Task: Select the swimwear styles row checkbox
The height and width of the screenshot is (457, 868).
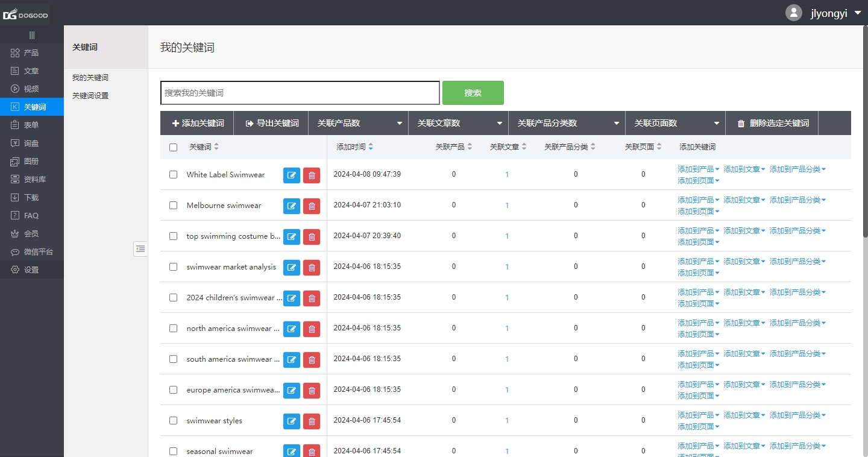Action: tap(174, 420)
